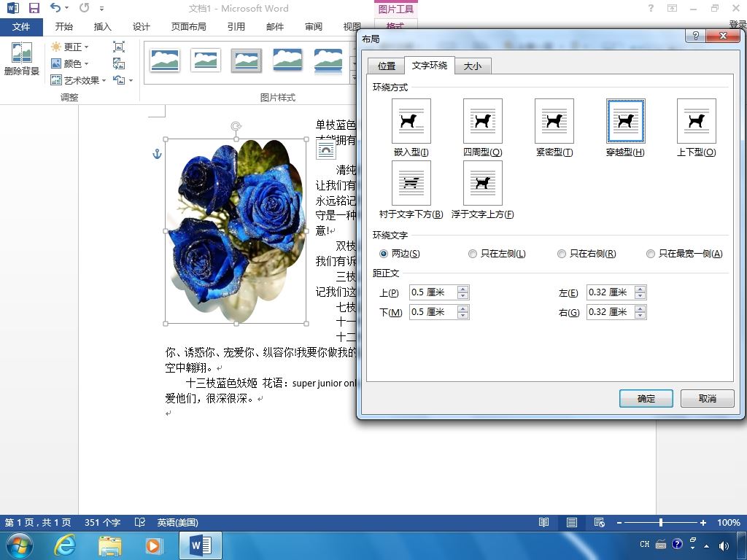Switch to the Mailings (邮件) tab
The width and height of the screenshot is (747, 560).
[x=275, y=27]
